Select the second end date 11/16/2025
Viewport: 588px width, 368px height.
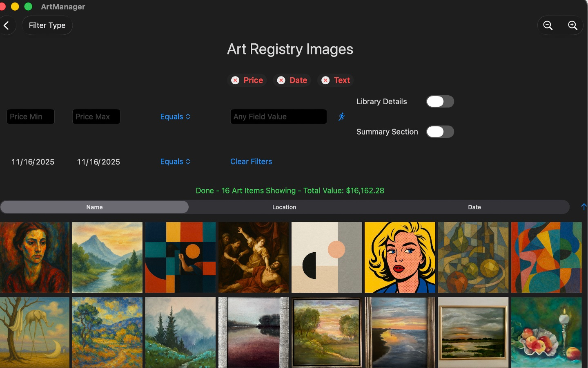coord(98,162)
